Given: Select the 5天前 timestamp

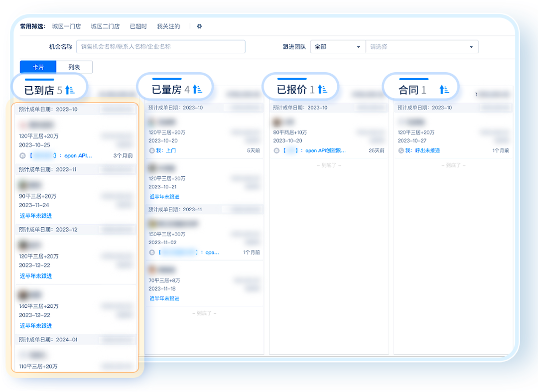Looking at the screenshot, I should pyautogui.click(x=254, y=150).
